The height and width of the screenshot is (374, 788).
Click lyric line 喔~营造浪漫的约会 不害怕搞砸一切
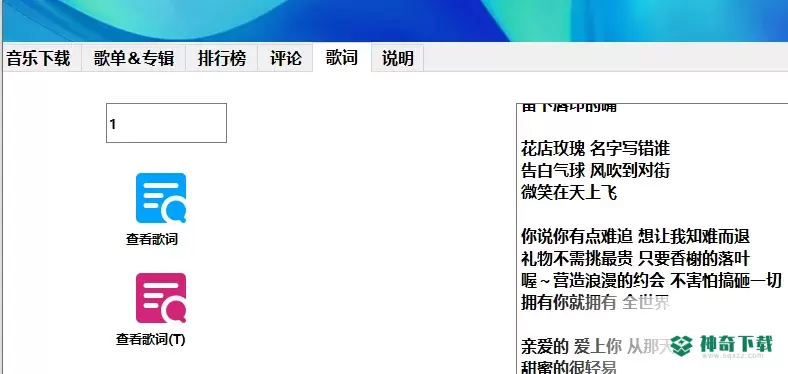pos(651,281)
